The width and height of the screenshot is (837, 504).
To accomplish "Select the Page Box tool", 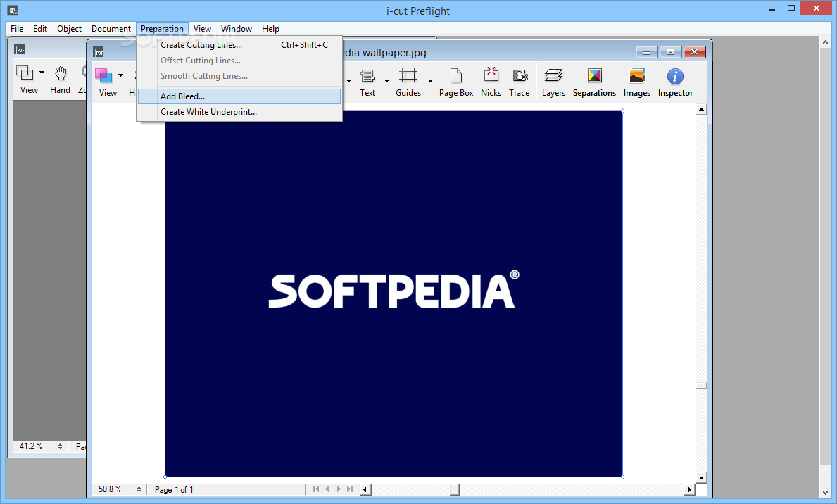I will click(456, 82).
